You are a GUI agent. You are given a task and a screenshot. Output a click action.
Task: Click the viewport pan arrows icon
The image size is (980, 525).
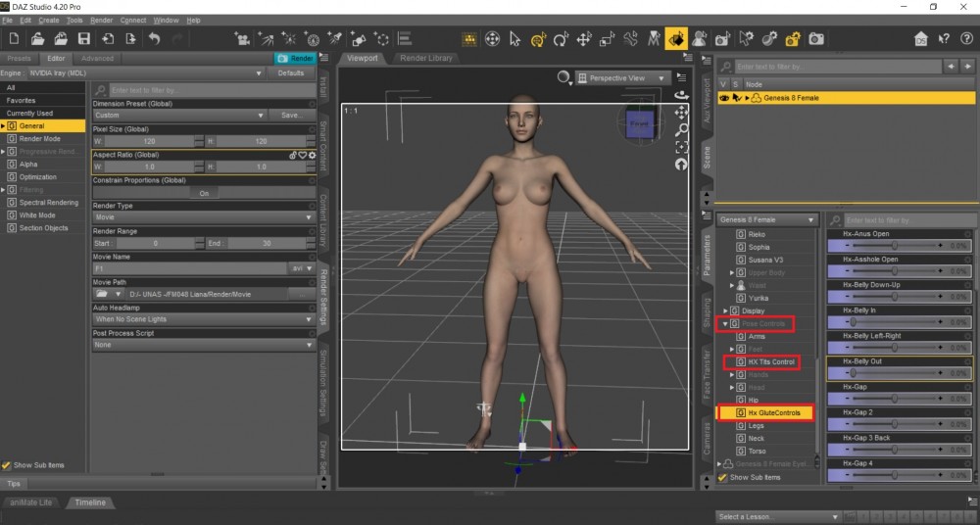[x=681, y=113]
